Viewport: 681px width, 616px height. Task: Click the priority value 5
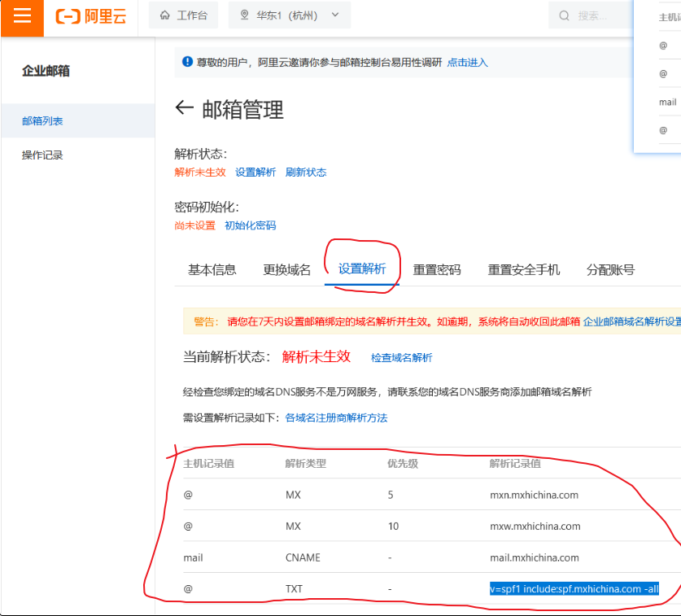tap(391, 495)
